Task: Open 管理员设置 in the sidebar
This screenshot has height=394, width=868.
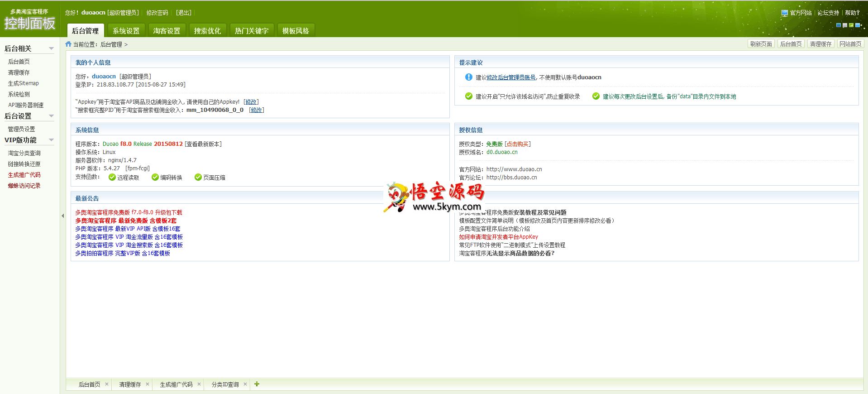Action: click(22, 129)
